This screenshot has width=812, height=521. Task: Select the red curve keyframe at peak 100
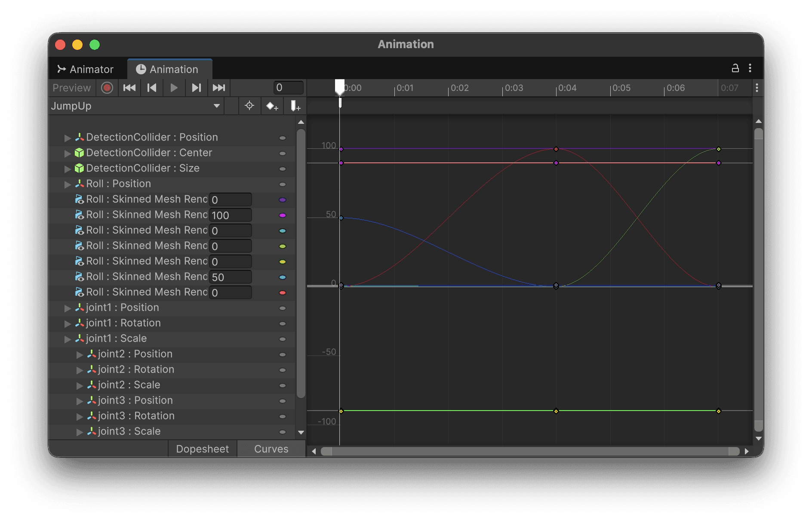556,149
